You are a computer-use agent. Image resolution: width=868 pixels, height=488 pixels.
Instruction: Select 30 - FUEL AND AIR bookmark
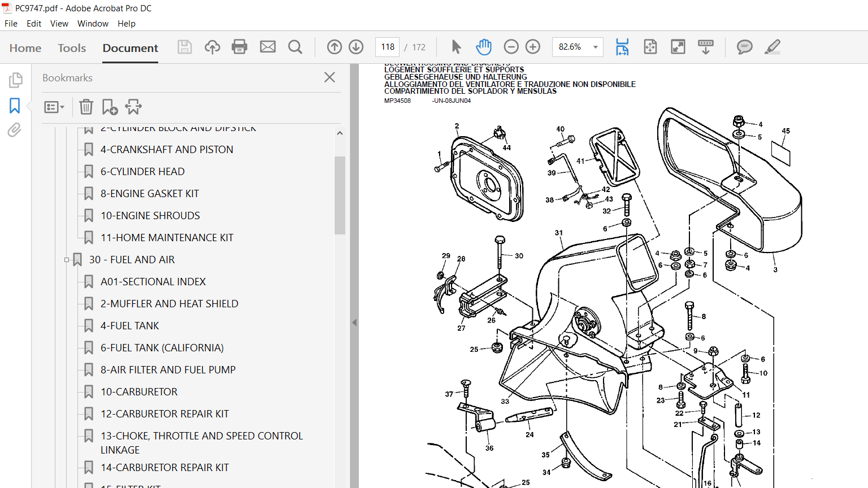point(132,260)
